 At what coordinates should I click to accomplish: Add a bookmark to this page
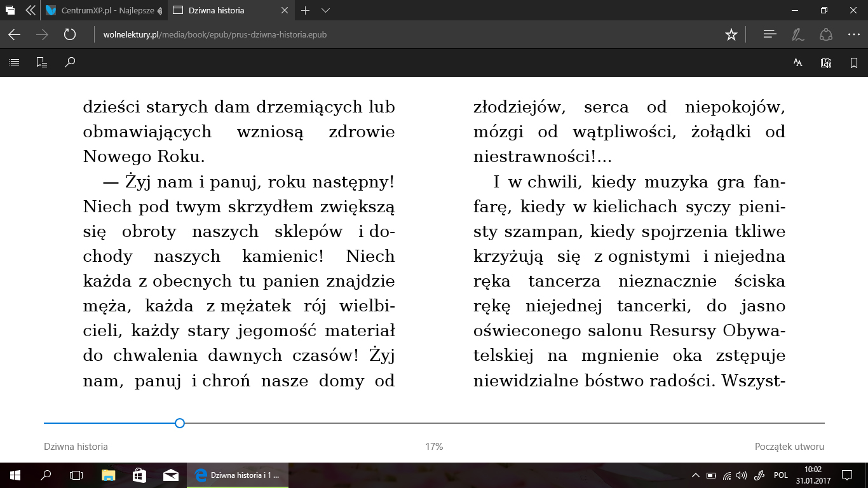click(x=854, y=62)
